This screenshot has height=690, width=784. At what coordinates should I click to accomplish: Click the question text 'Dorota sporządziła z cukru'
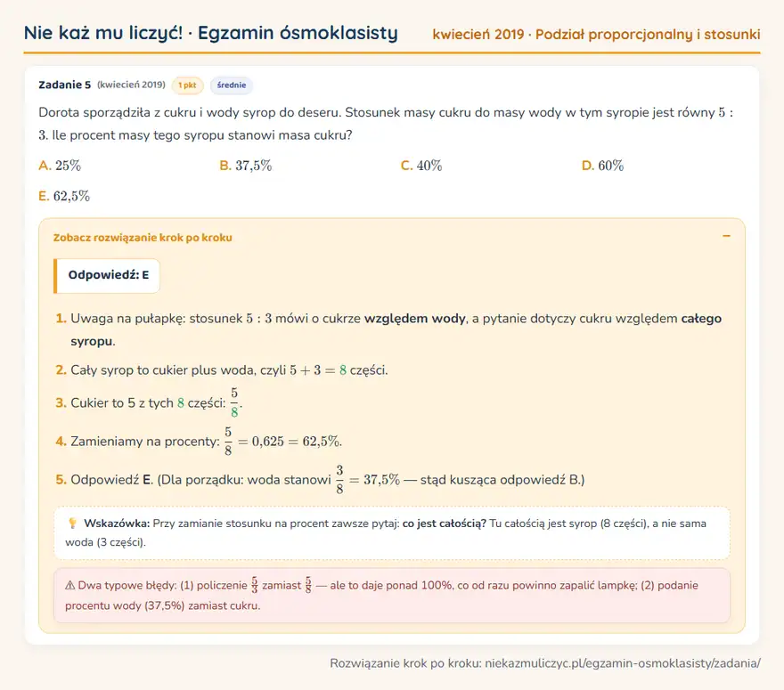pos(119,112)
